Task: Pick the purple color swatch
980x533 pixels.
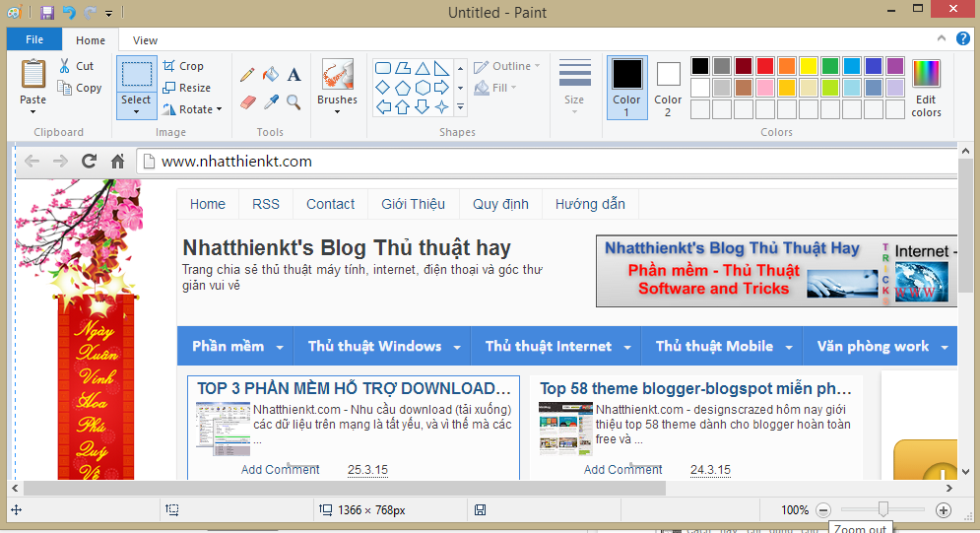Action: [x=895, y=66]
